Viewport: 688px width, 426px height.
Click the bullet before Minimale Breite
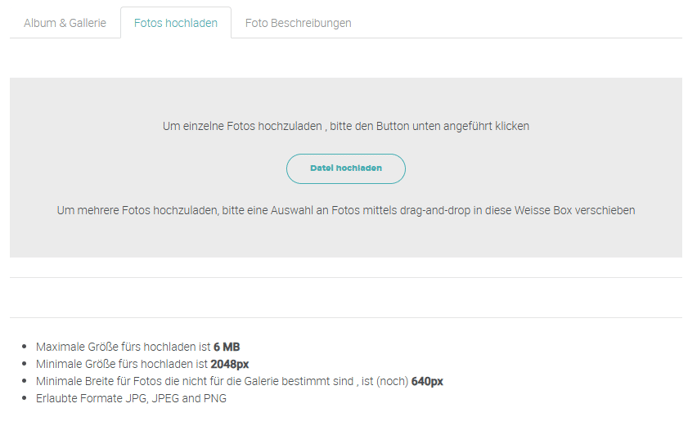pos(24,381)
